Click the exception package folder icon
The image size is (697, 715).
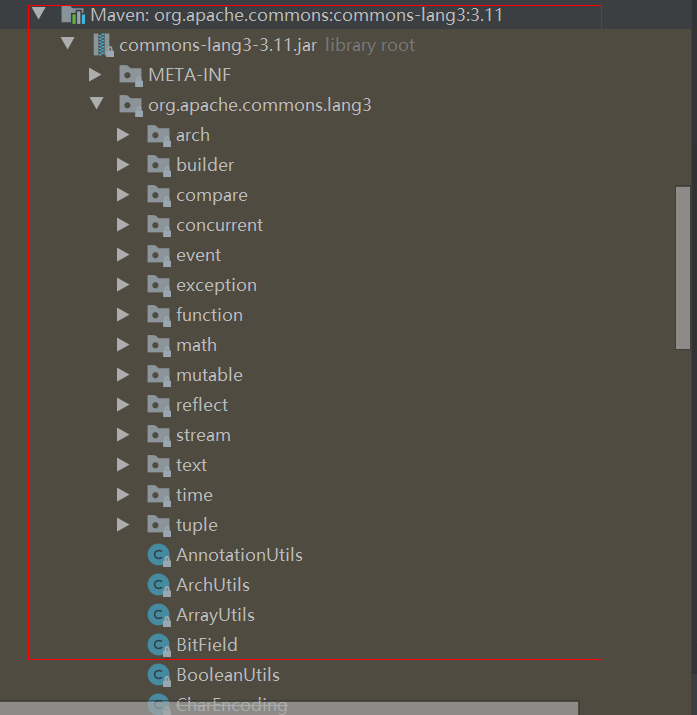coord(159,285)
